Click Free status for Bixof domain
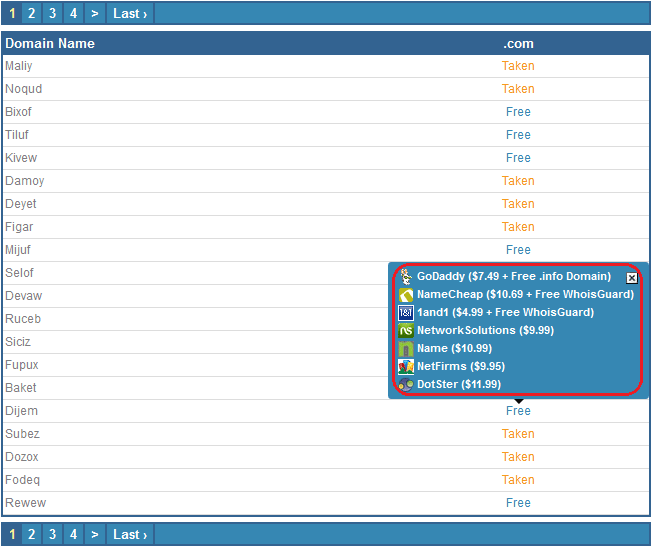The image size is (652, 547). (518, 112)
